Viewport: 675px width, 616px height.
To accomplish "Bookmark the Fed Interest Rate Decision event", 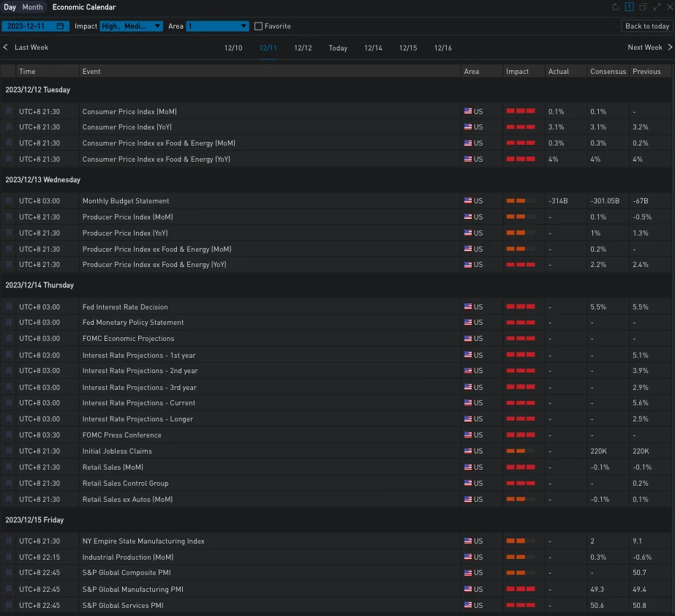I will 9,307.
